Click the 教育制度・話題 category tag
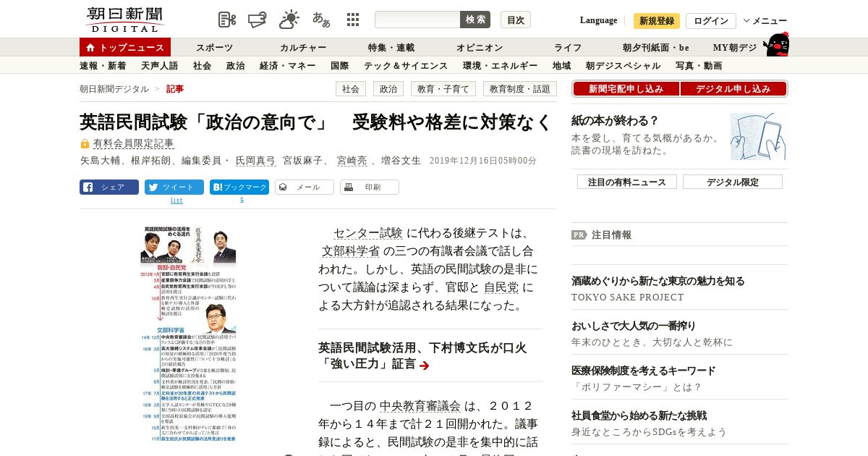 point(520,89)
